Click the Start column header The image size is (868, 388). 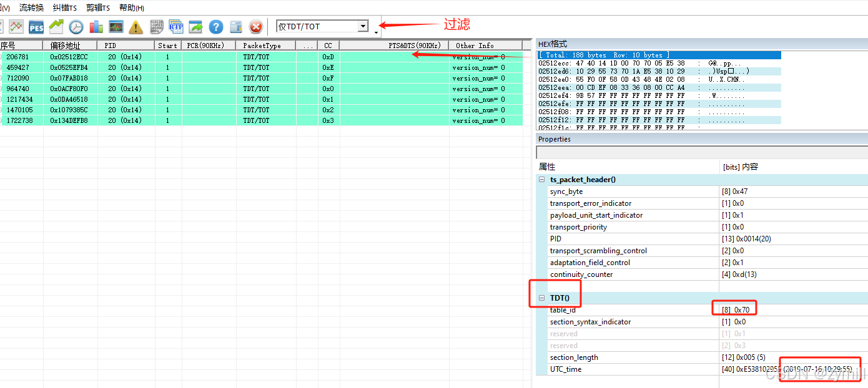point(168,46)
